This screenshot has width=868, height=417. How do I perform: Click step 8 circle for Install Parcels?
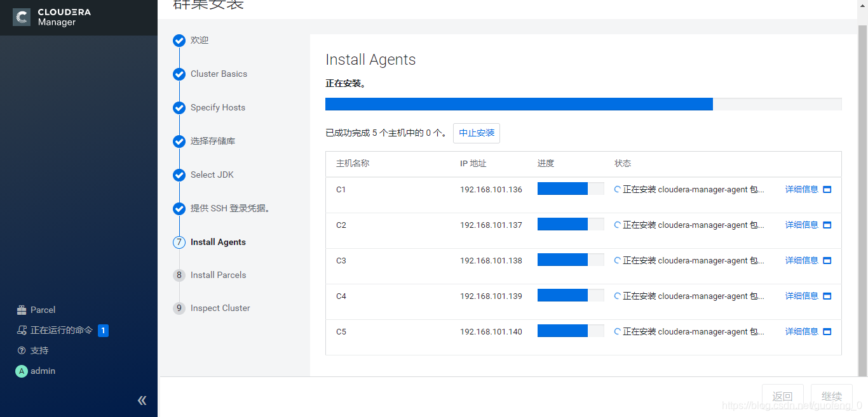tap(179, 275)
